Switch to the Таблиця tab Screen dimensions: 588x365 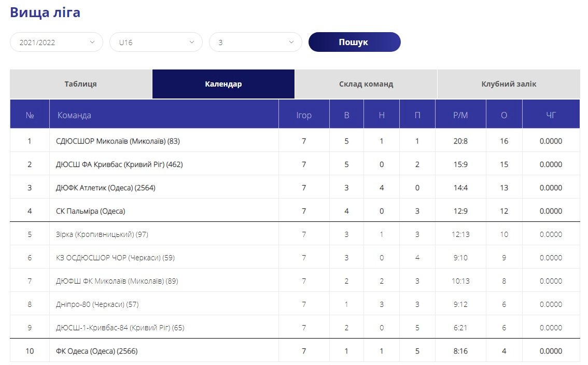click(x=81, y=84)
